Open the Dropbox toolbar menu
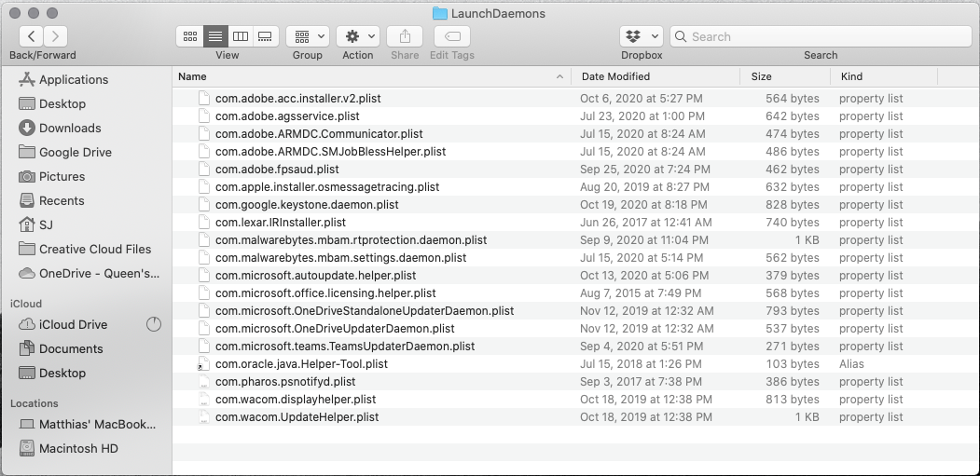Screen dimensions: 980x476 pyautogui.click(x=642, y=36)
